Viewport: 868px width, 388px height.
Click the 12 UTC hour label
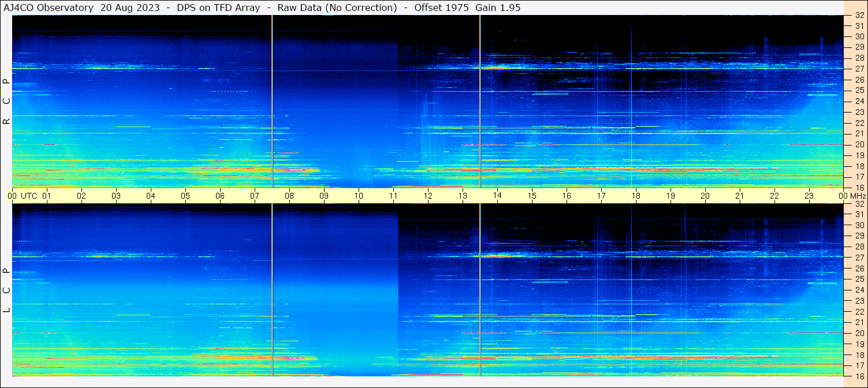428,196
